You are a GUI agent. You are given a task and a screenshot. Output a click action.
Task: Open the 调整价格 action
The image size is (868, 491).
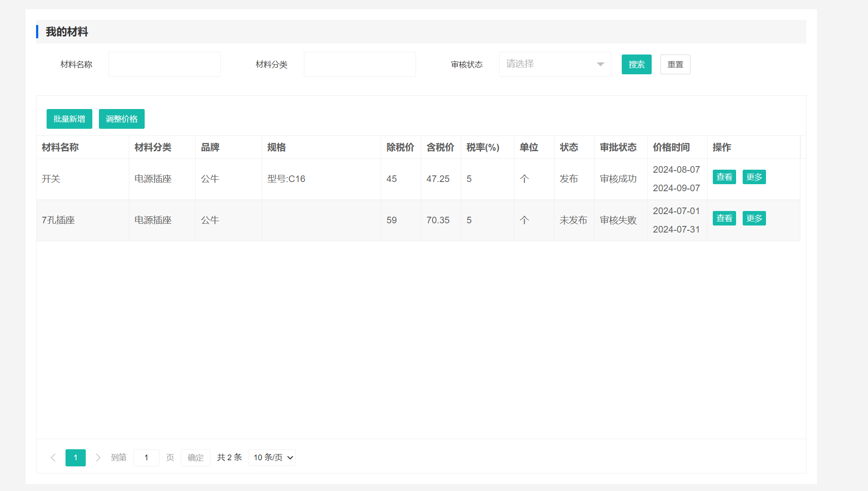click(x=122, y=119)
